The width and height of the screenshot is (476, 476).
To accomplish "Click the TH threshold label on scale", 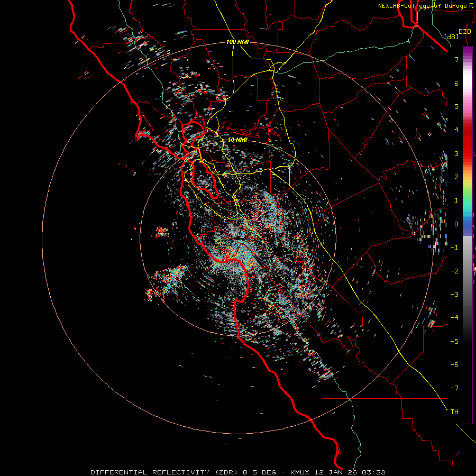I will coord(454,412).
